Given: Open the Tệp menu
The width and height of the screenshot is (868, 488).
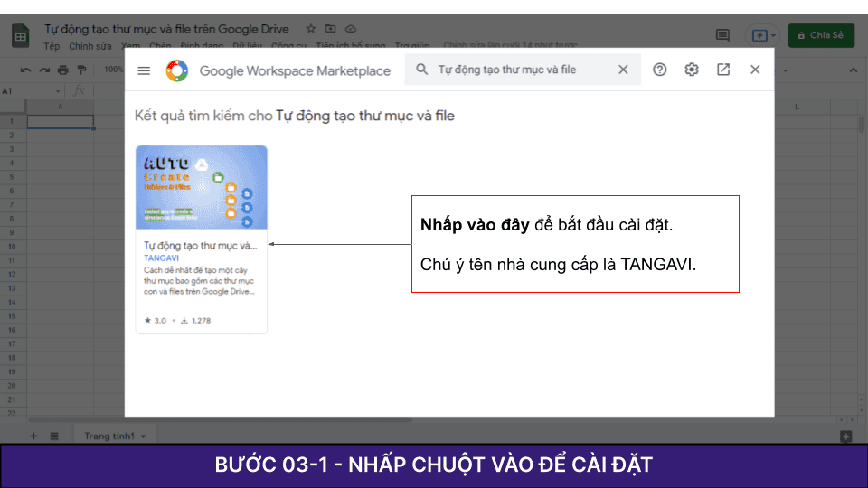Looking at the screenshot, I should [x=52, y=45].
